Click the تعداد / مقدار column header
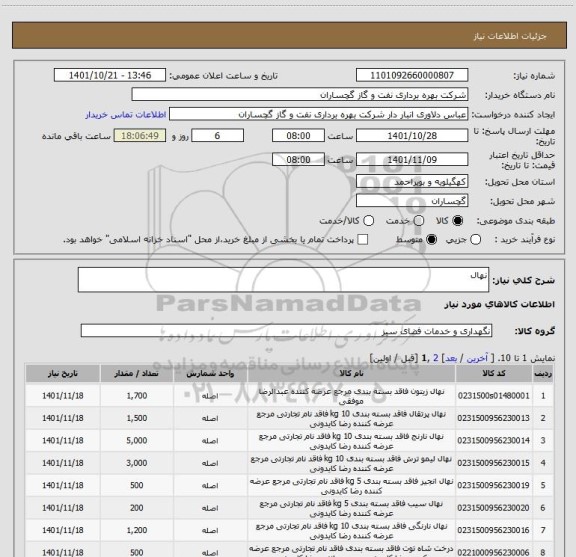 [137, 374]
